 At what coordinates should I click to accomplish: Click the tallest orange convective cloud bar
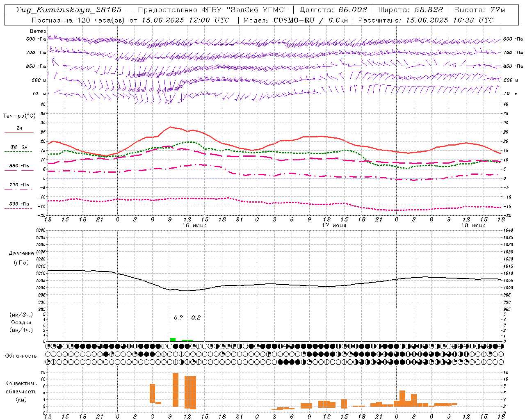click(176, 390)
